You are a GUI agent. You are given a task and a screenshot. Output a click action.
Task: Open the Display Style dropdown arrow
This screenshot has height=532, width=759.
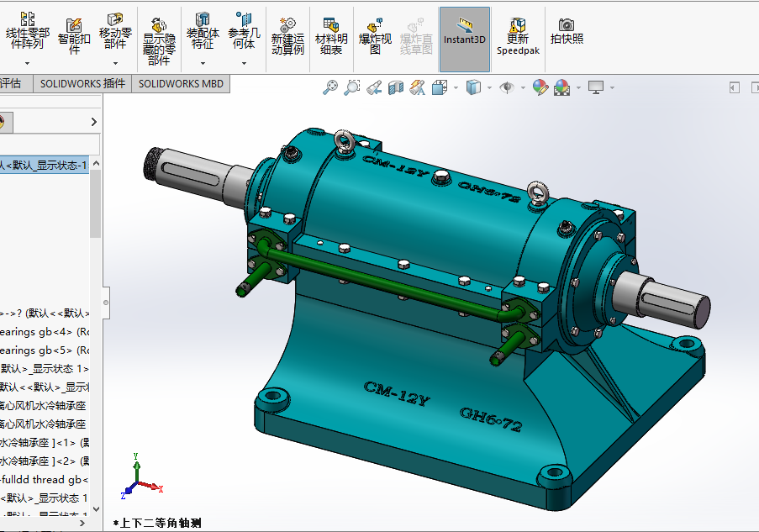pyautogui.click(x=489, y=87)
